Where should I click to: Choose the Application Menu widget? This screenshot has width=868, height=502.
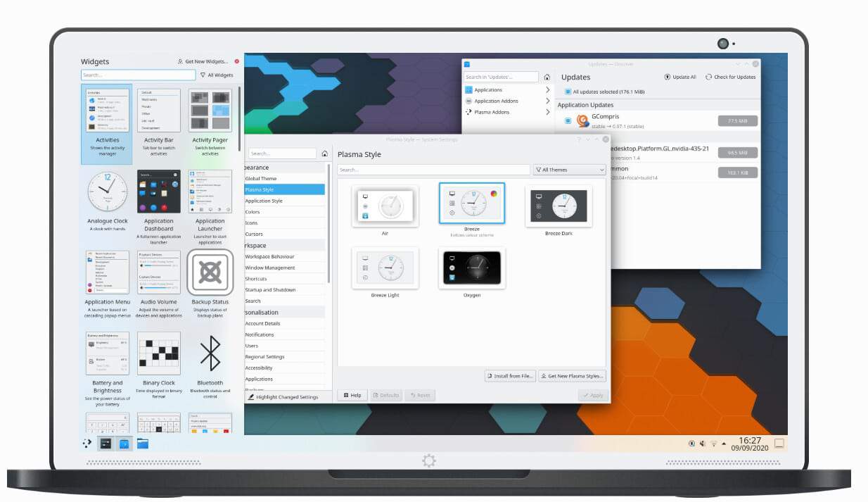107,283
